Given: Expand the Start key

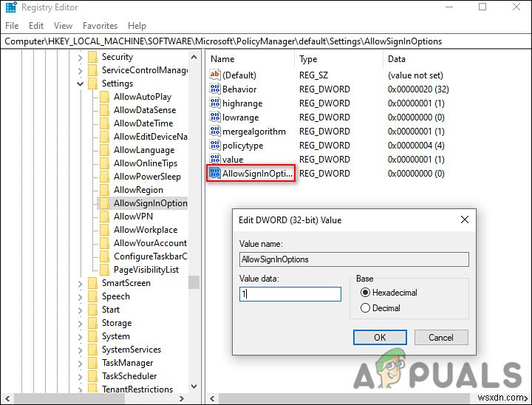Looking at the screenshot, I should pos(80,310).
